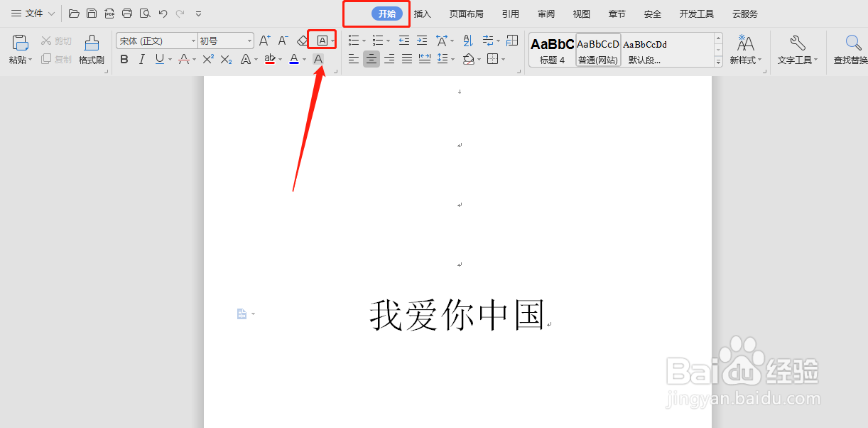Screen dimensions: 868x428
Task: Click the format painter (格式刷) icon
Action: point(91,50)
